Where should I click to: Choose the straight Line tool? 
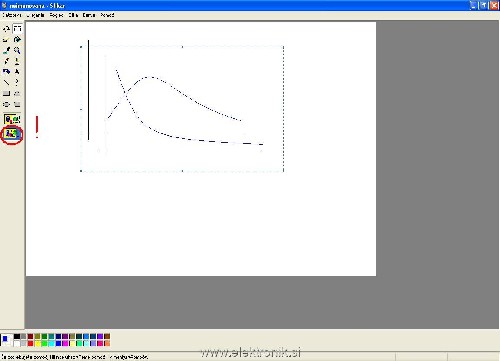tap(6, 82)
